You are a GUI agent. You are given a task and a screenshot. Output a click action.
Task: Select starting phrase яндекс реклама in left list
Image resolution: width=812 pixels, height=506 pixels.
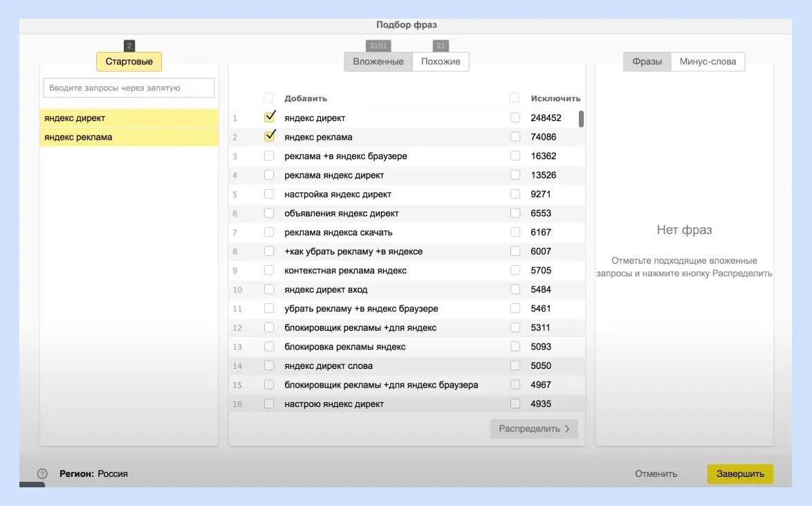[129, 137]
